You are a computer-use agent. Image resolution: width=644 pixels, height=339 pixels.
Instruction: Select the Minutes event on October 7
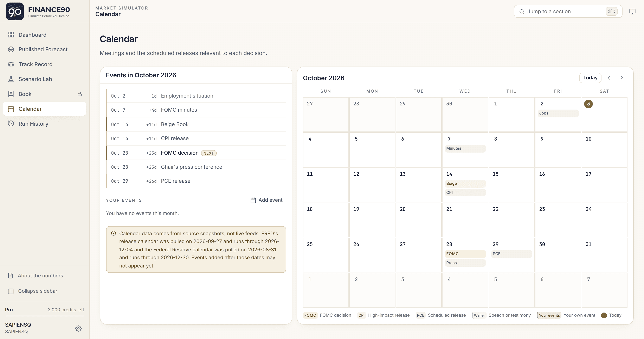click(x=465, y=148)
